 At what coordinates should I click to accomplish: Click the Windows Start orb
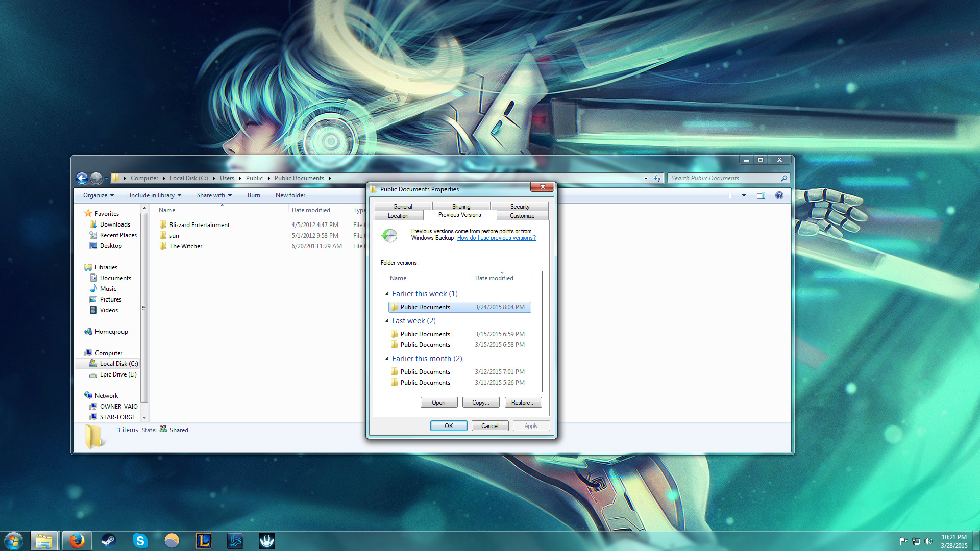(14, 541)
